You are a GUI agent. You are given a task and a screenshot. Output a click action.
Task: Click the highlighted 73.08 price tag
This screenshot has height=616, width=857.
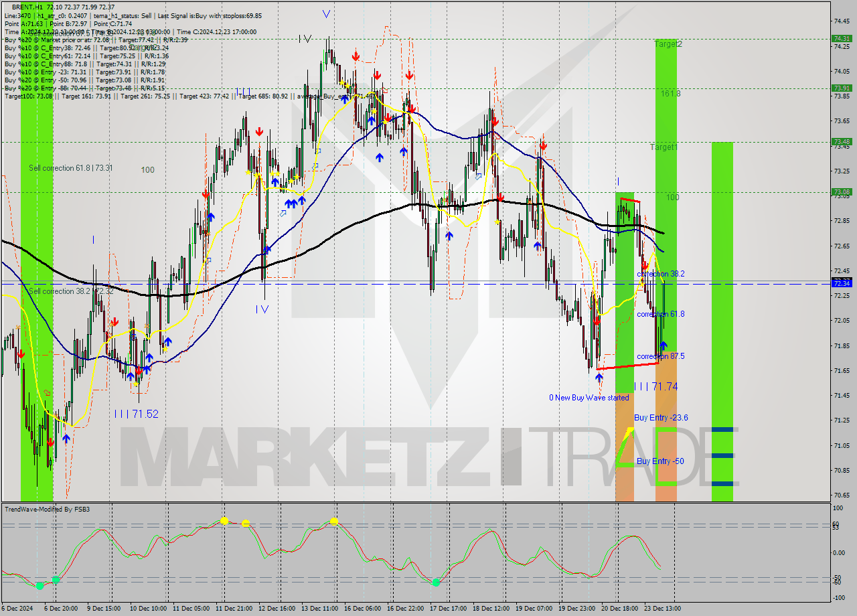point(842,191)
